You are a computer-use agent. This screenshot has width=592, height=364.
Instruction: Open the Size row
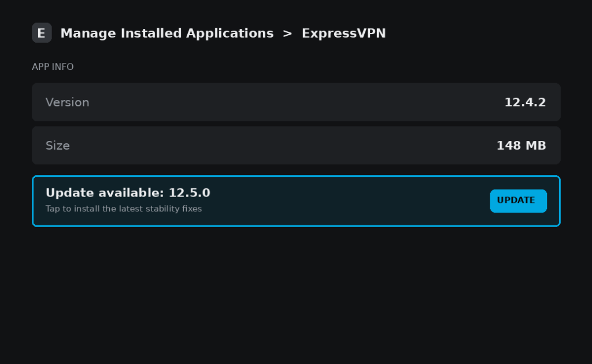296,145
